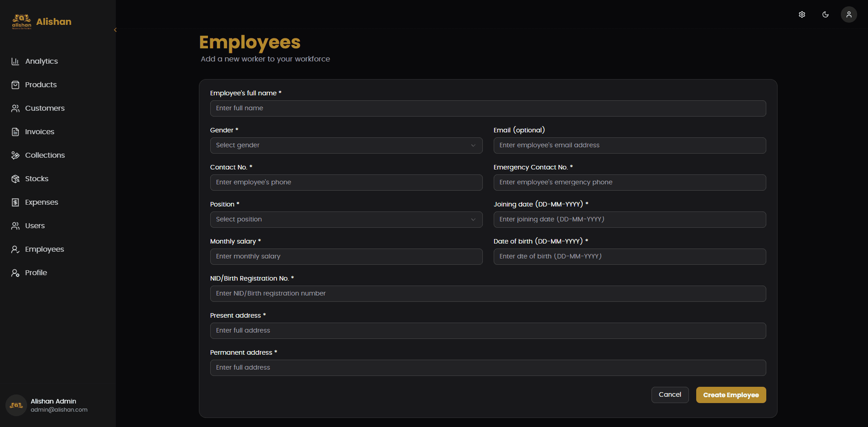The width and height of the screenshot is (868, 427).
Task: Click the Collections hand-coins icon
Action: (15, 155)
